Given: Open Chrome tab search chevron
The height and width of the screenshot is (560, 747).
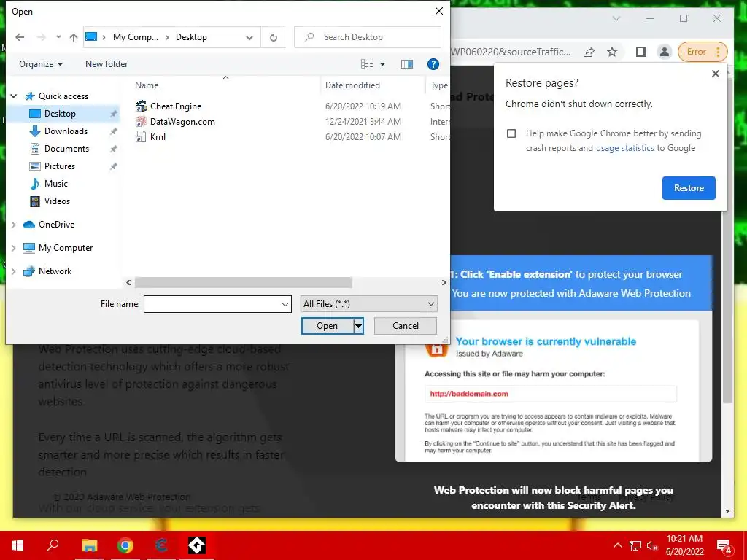Looking at the screenshot, I should coord(616,18).
